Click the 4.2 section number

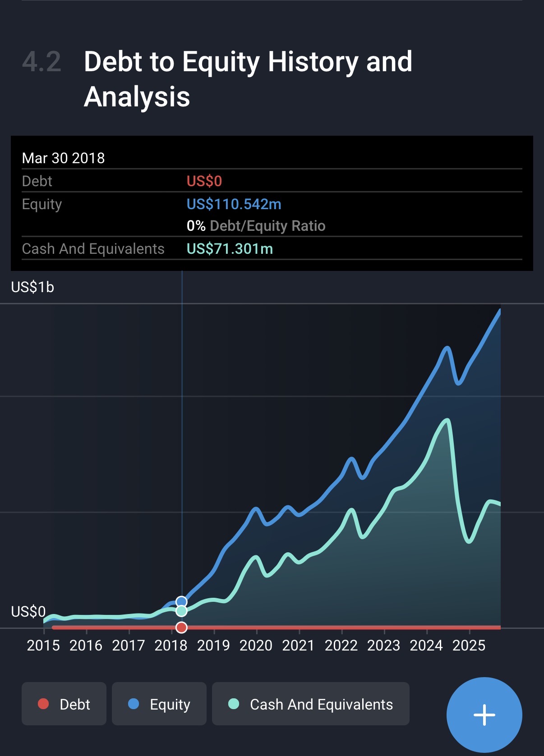[41, 62]
